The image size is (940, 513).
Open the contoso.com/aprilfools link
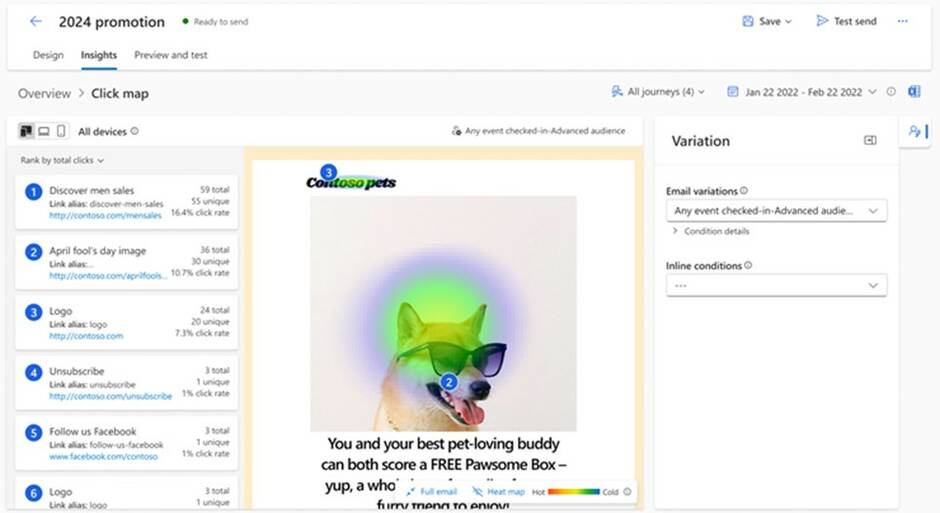click(x=108, y=276)
